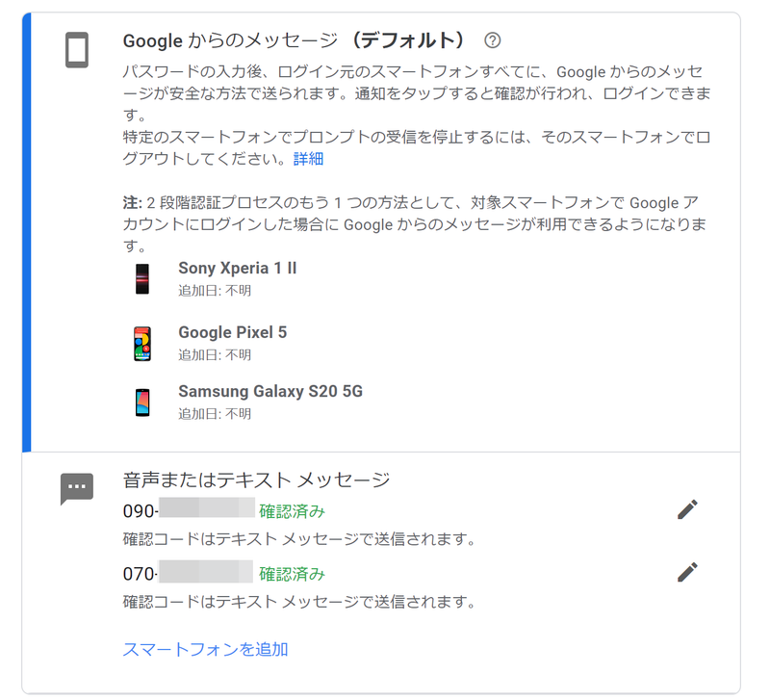The width and height of the screenshot is (770, 700).
Task: Open the 詳細 link
Action: (308, 159)
